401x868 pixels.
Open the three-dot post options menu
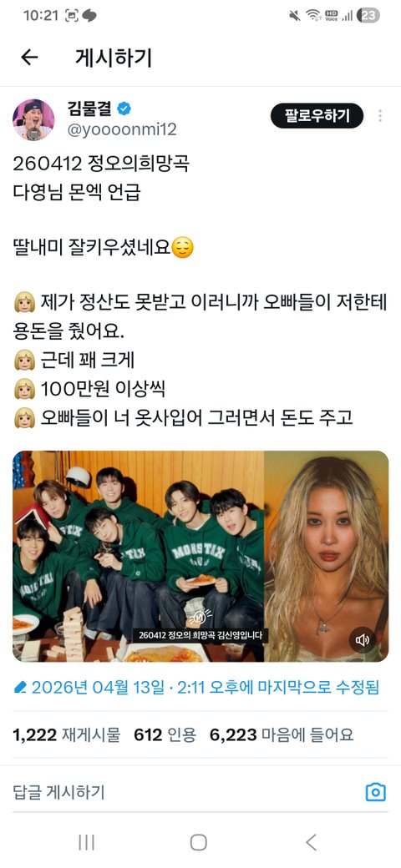point(380,116)
